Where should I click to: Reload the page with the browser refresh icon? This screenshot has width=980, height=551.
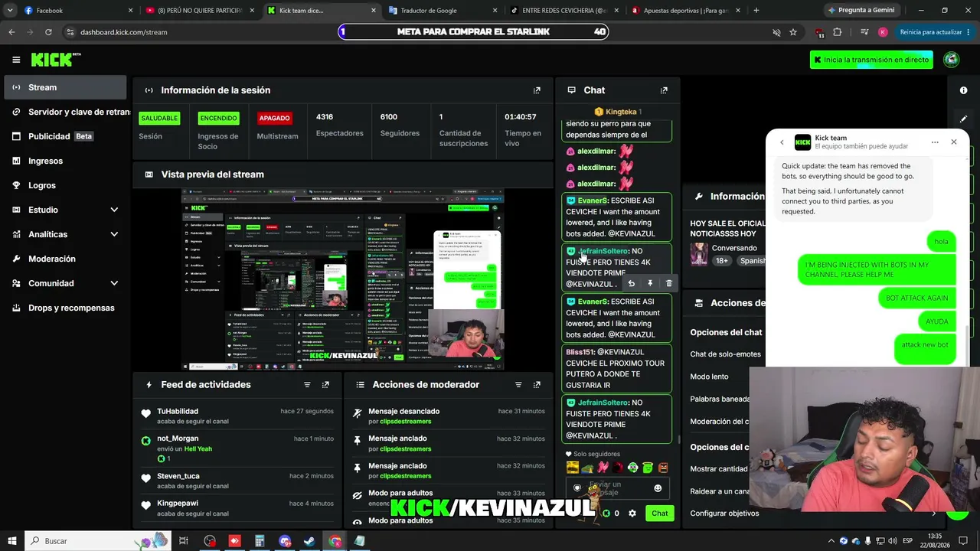point(48,32)
